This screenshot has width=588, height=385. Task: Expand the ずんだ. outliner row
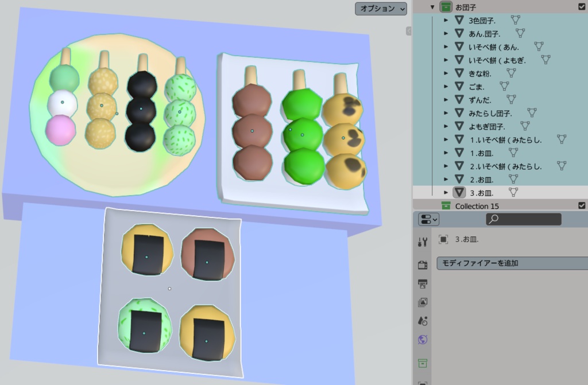click(x=446, y=100)
